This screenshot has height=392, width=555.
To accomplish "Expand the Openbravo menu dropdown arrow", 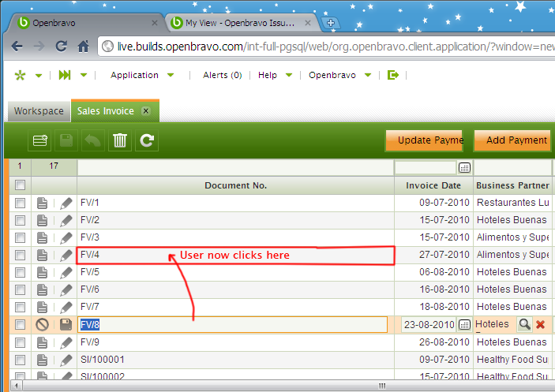I will 368,75.
